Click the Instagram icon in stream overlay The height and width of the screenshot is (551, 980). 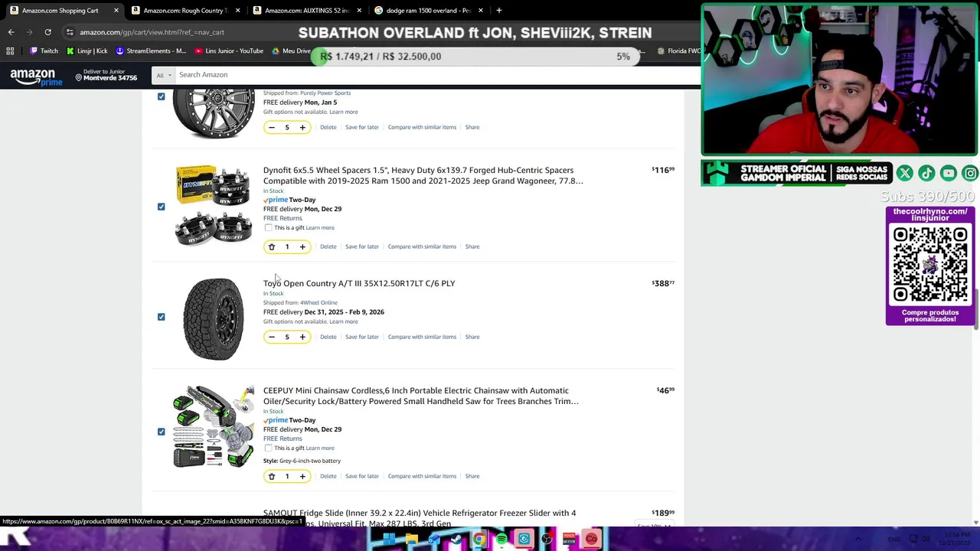click(970, 174)
